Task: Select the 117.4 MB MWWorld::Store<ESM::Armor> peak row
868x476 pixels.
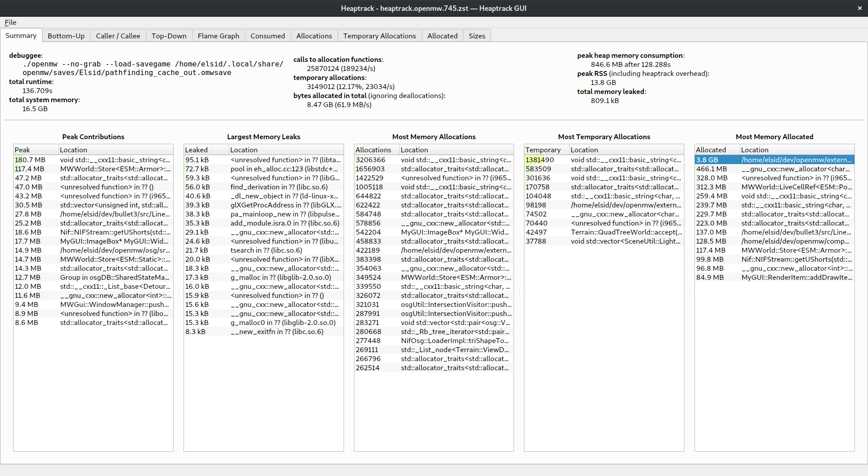Action: point(93,169)
